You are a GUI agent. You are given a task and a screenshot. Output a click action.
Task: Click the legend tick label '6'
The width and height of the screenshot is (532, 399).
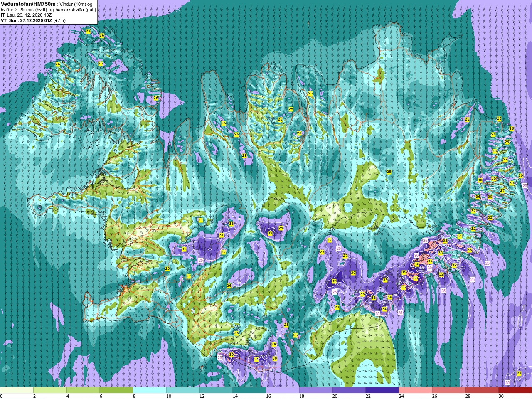point(101,396)
